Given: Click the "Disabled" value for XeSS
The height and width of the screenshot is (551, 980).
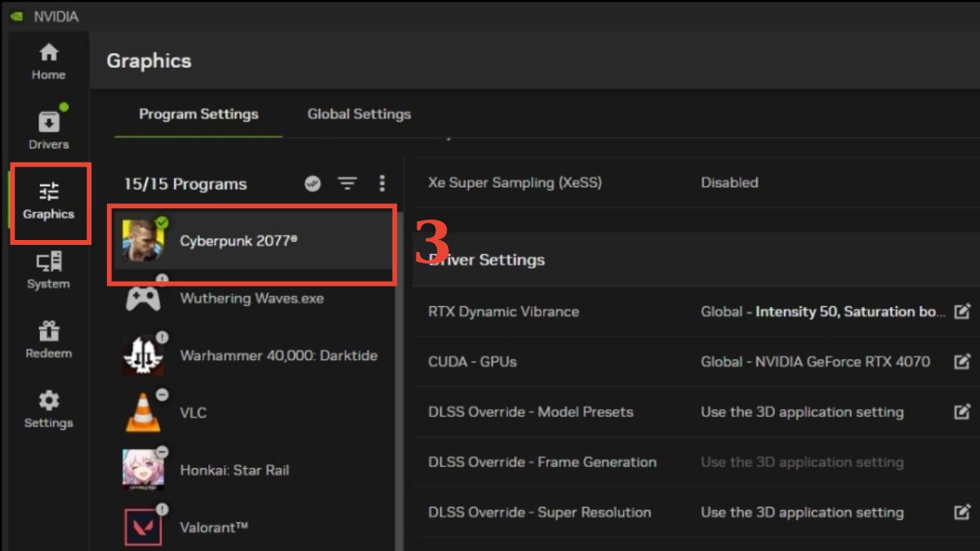Looking at the screenshot, I should point(729,182).
